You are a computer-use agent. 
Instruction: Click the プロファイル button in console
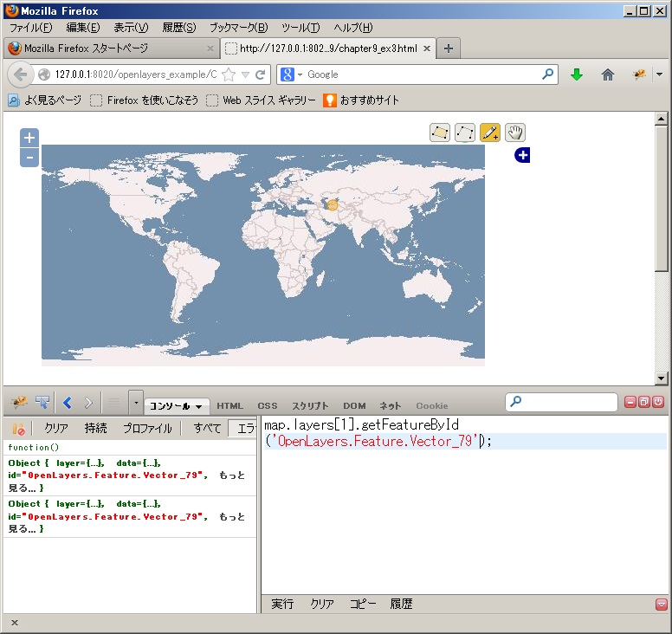(x=146, y=429)
